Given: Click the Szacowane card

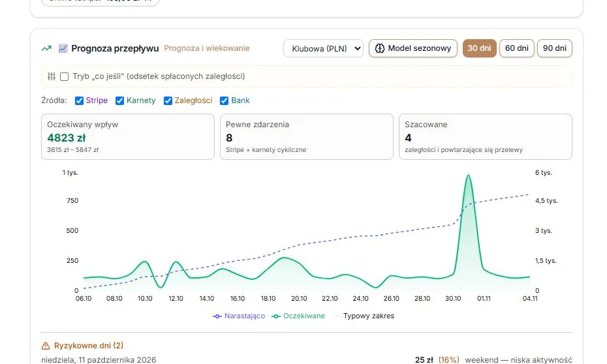Looking at the screenshot, I should click(486, 136).
